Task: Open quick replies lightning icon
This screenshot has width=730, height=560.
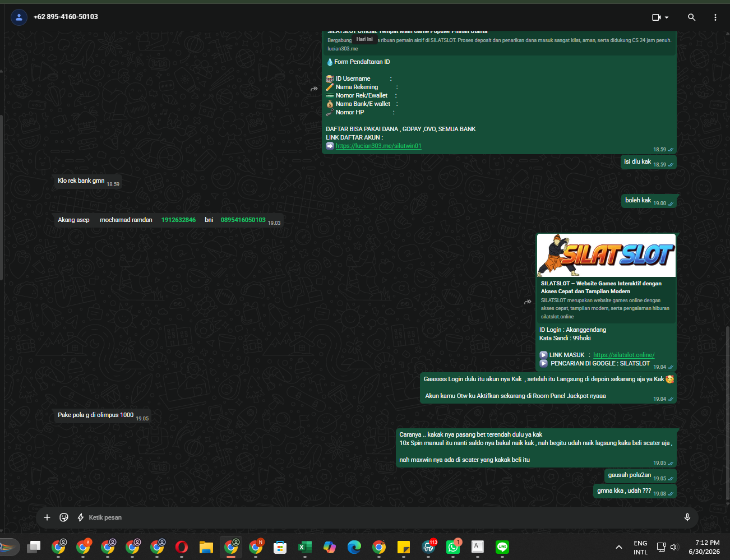Action: pyautogui.click(x=80, y=517)
